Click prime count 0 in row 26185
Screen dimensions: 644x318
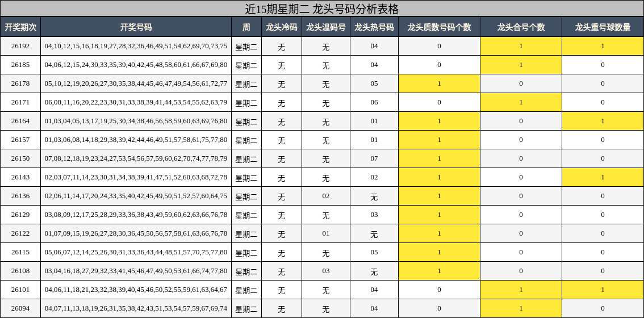pos(439,65)
